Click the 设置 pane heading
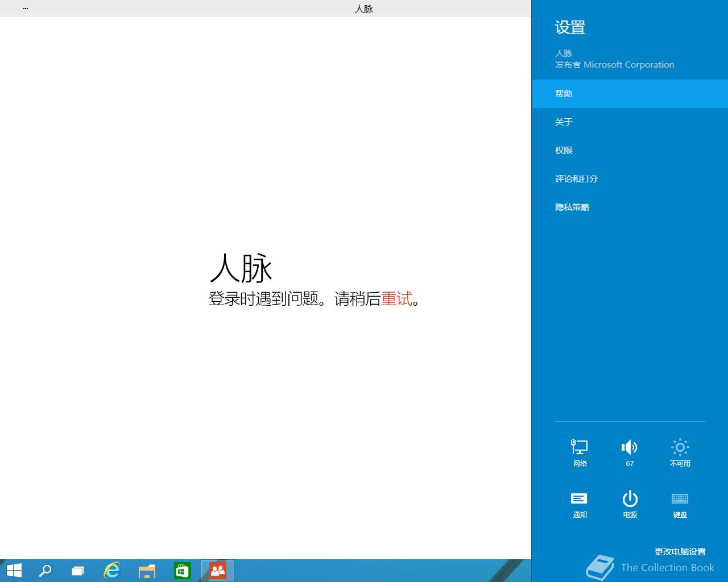The width and height of the screenshot is (728, 582). click(570, 27)
